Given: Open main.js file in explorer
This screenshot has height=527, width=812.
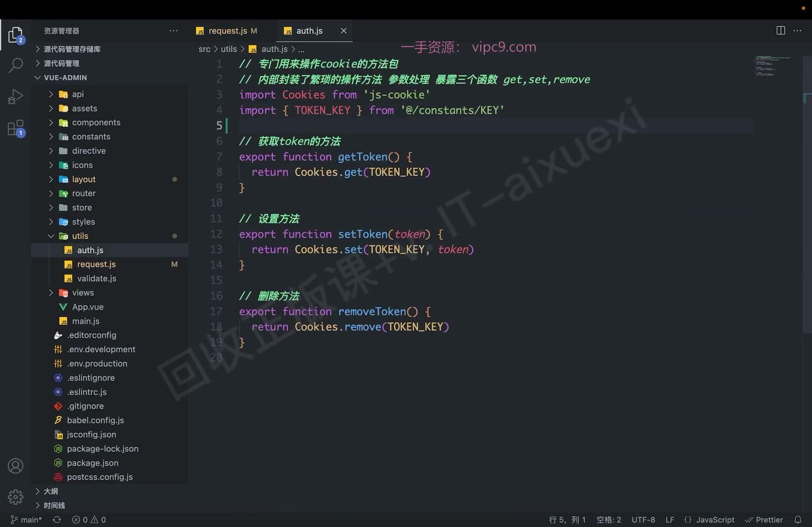Looking at the screenshot, I should [109, 321].
